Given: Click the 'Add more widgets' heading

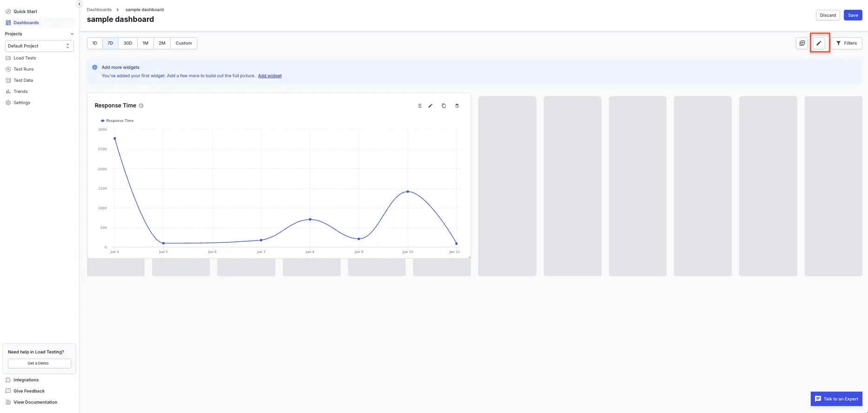Looking at the screenshot, I should point(120,67).
